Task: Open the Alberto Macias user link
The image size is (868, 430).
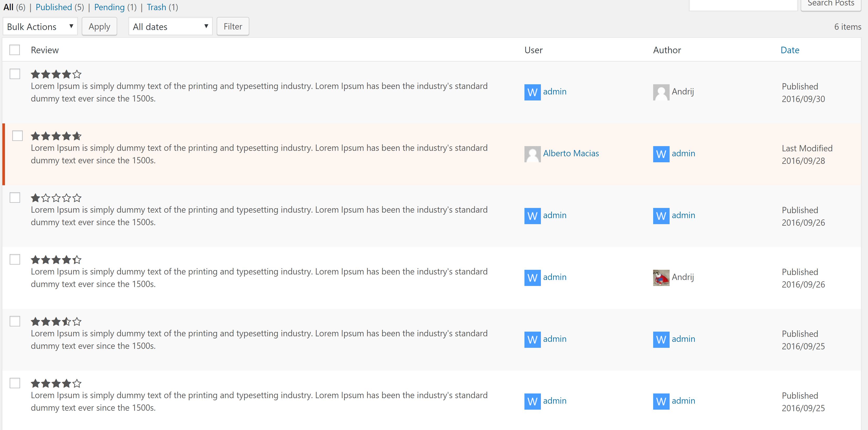Action: 571,153
